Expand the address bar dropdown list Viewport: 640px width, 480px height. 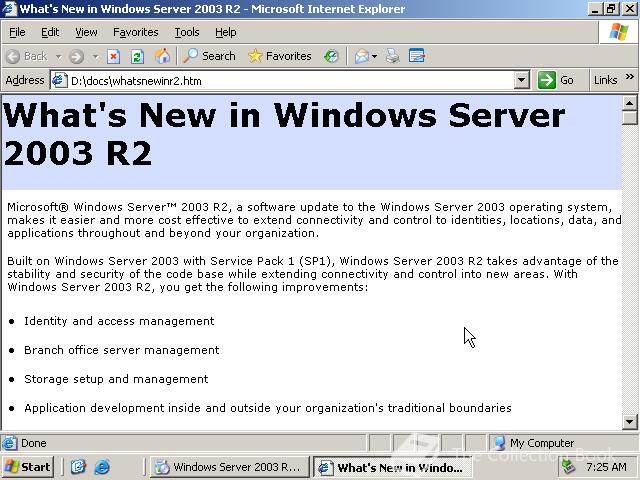(521, 80)
